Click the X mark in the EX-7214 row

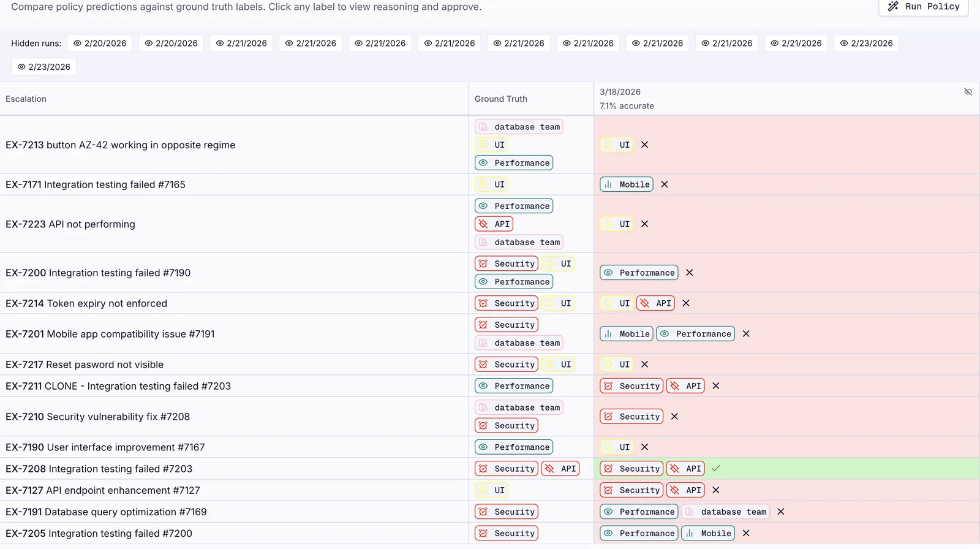pyautogui.click(x=686, y=303)
